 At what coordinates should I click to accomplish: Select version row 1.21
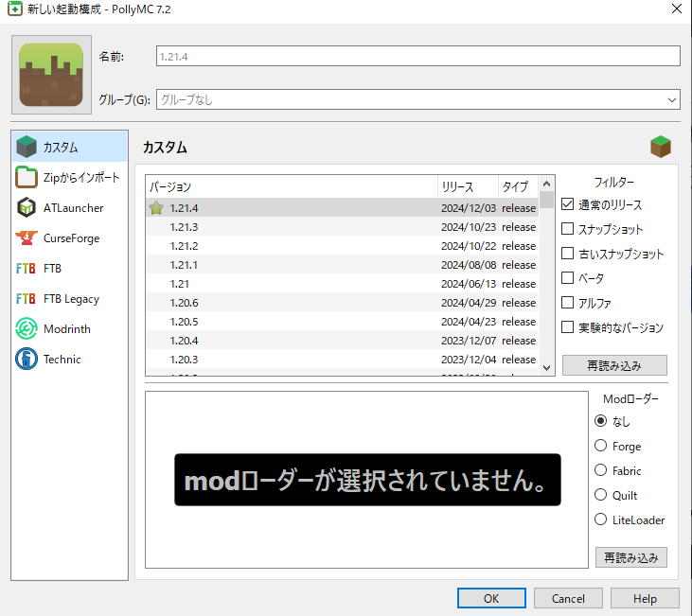(x=342, y=284)
